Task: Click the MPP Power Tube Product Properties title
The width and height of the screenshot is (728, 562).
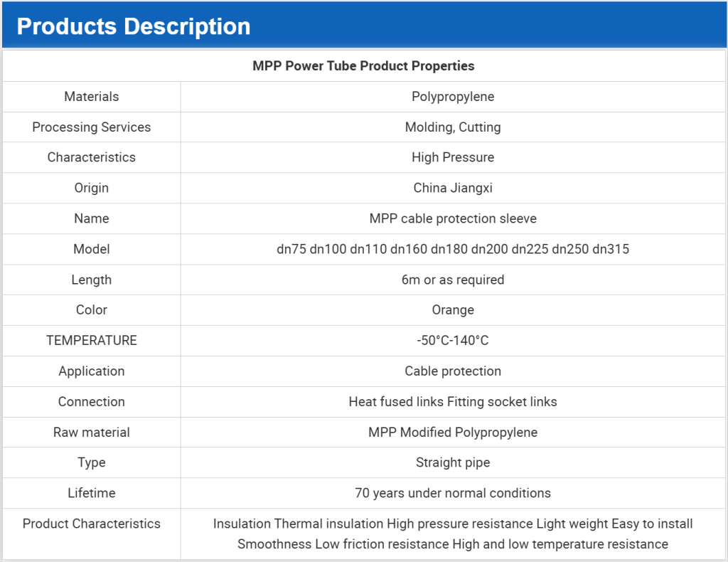Action: [x=363, y=66]
